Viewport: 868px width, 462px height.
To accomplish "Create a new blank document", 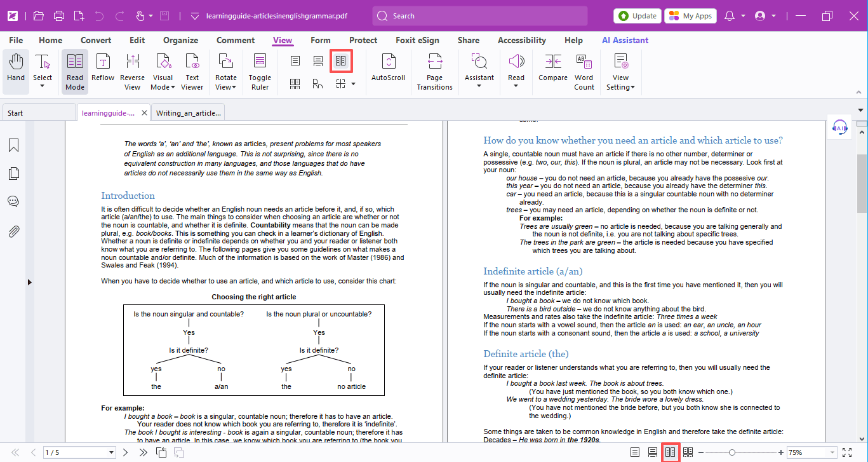I will pyautogui.click(x=79, y=16).
